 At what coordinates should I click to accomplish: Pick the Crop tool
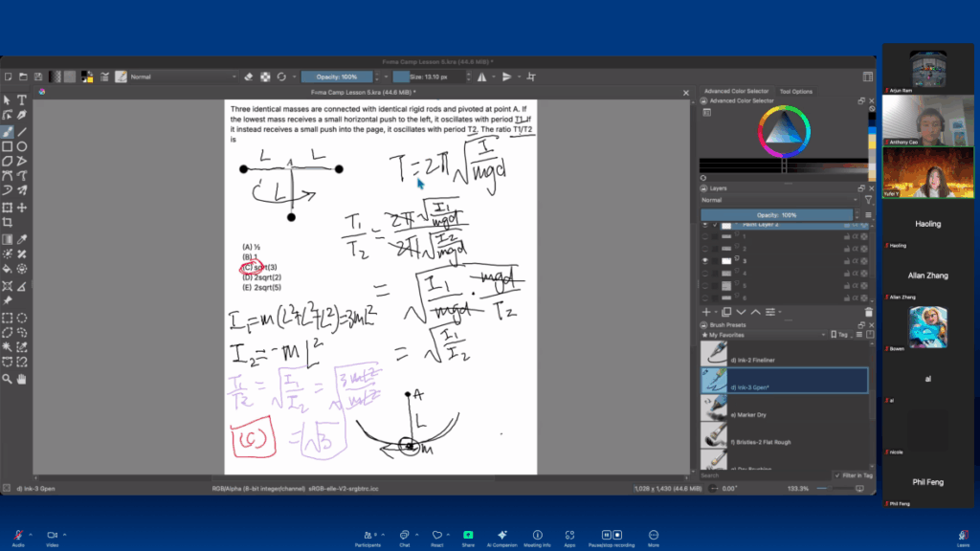pos(8,222)
